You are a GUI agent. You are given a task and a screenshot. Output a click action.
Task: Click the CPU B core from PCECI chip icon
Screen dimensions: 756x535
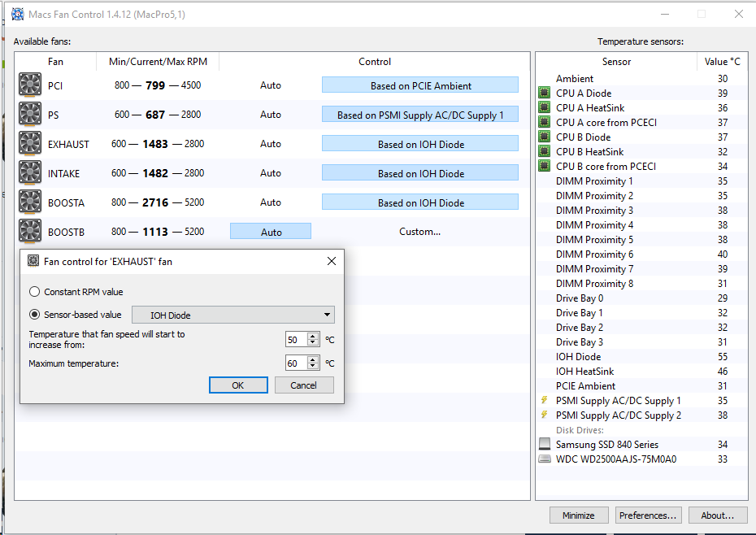coord(545,166)
